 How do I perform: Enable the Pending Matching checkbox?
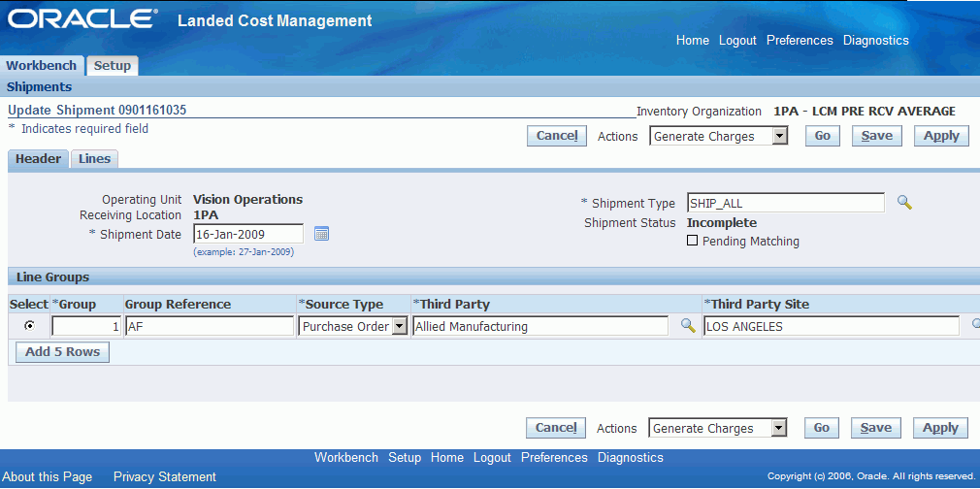[x=692, y=240]
